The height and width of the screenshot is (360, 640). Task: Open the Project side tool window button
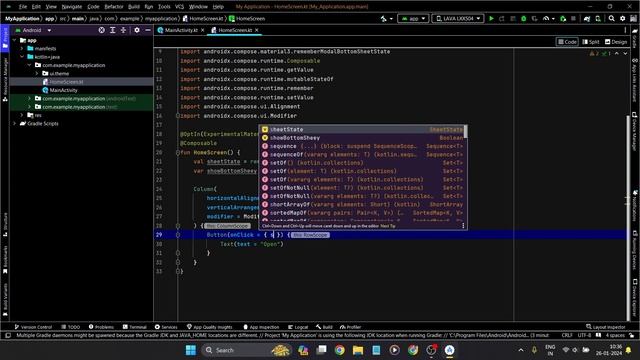pos(5,39)
